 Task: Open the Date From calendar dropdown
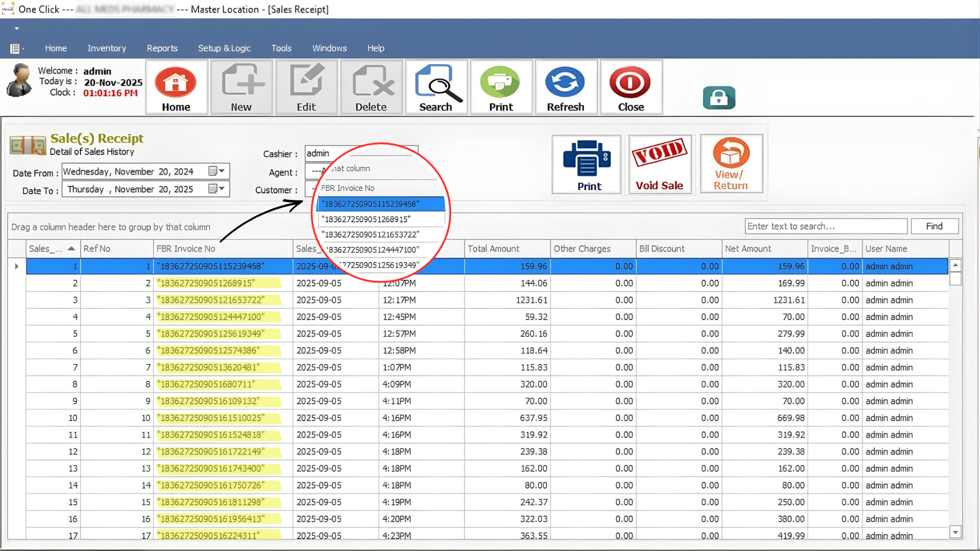223,171
